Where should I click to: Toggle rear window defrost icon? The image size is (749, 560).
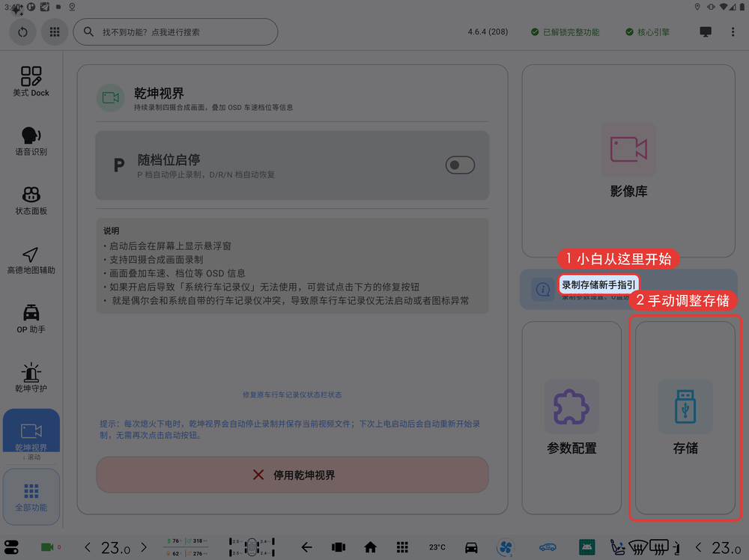pos(659,547)
